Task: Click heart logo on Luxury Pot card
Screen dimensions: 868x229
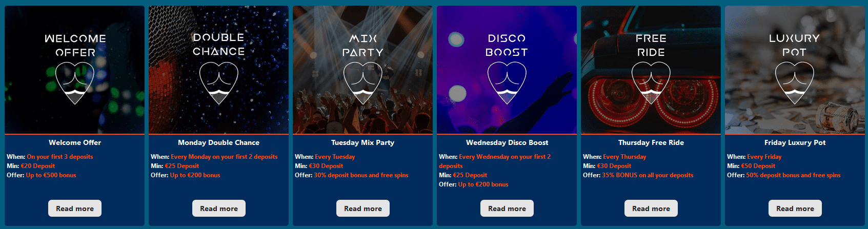Action: [x=795, y=83]
